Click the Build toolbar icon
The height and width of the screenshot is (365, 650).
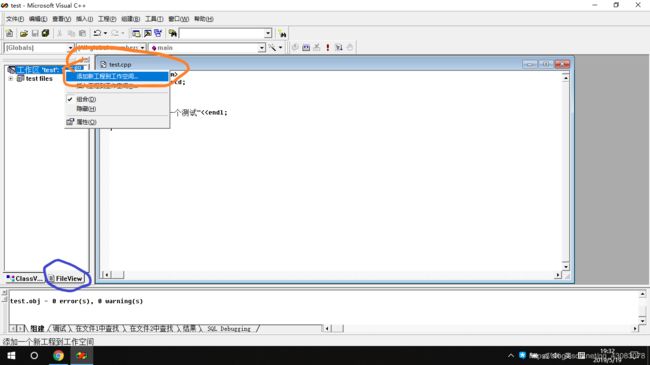coord(306,47)
